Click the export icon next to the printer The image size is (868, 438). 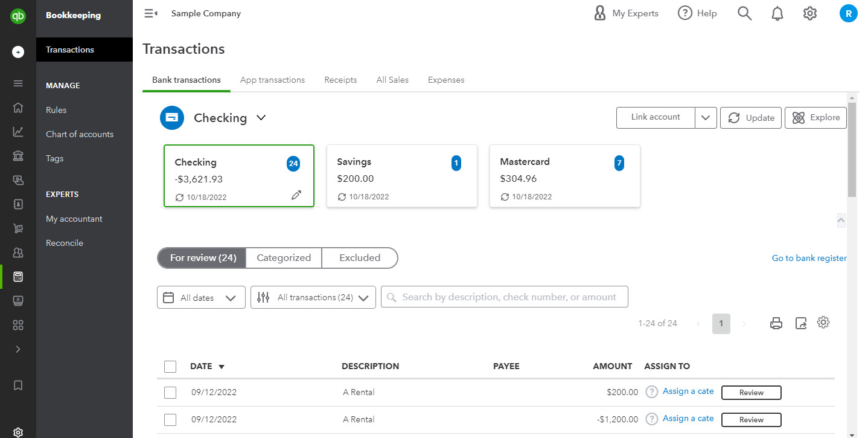(x=800, y=323)
